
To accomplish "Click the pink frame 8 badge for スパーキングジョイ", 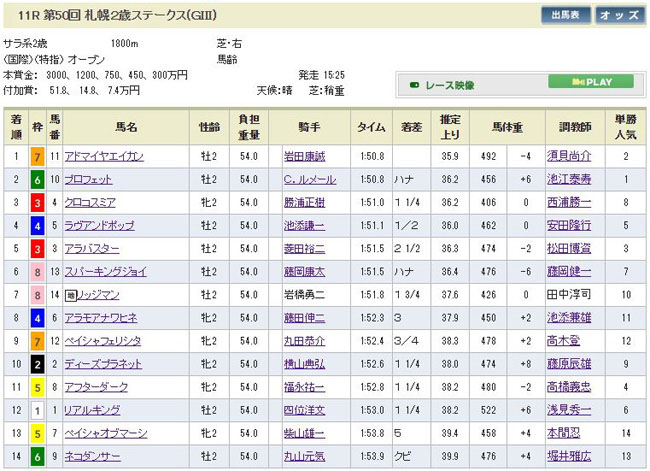I will [38, 271].
